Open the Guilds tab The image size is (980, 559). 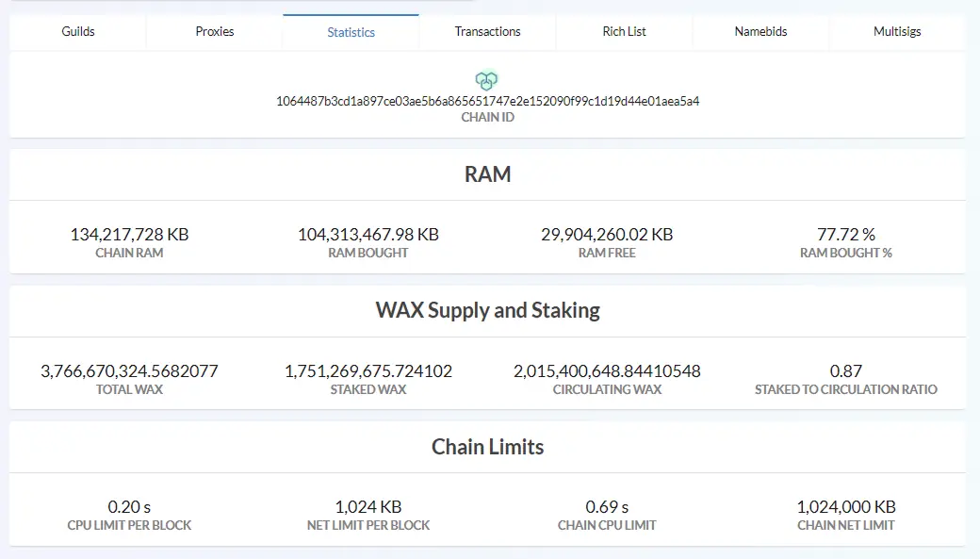click(78, 31)
